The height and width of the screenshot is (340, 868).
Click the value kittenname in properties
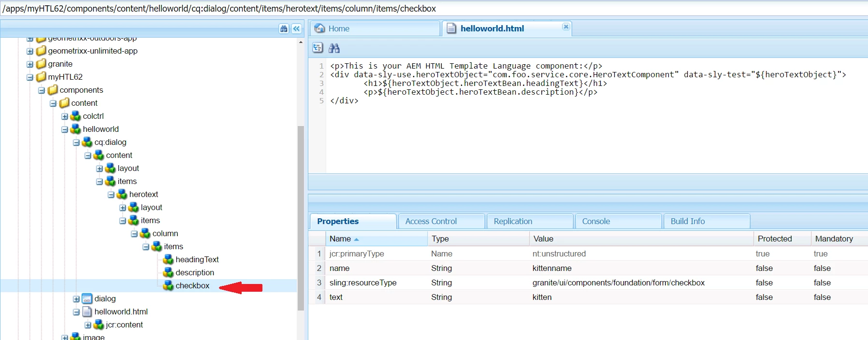coord(552,268)
